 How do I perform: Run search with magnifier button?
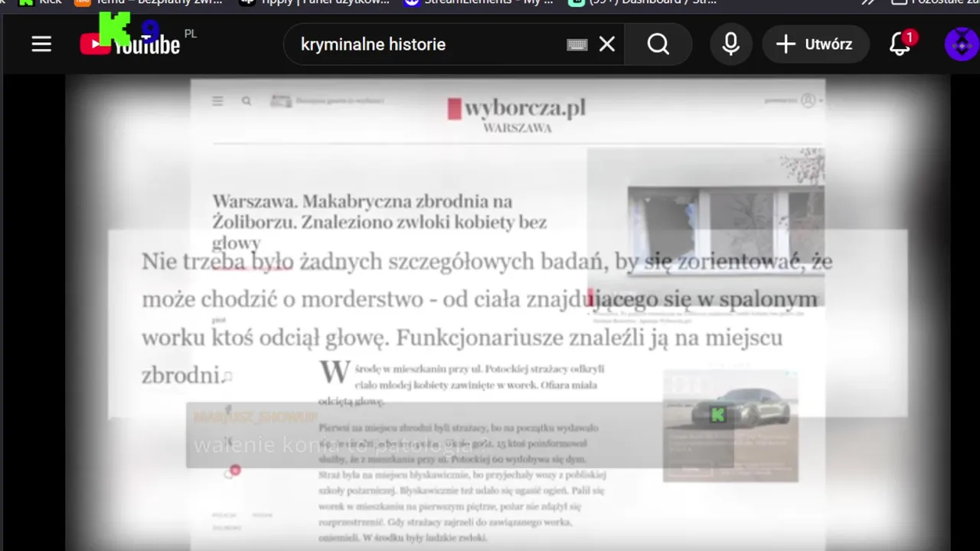pyautogui.click(x=658, y=44)
